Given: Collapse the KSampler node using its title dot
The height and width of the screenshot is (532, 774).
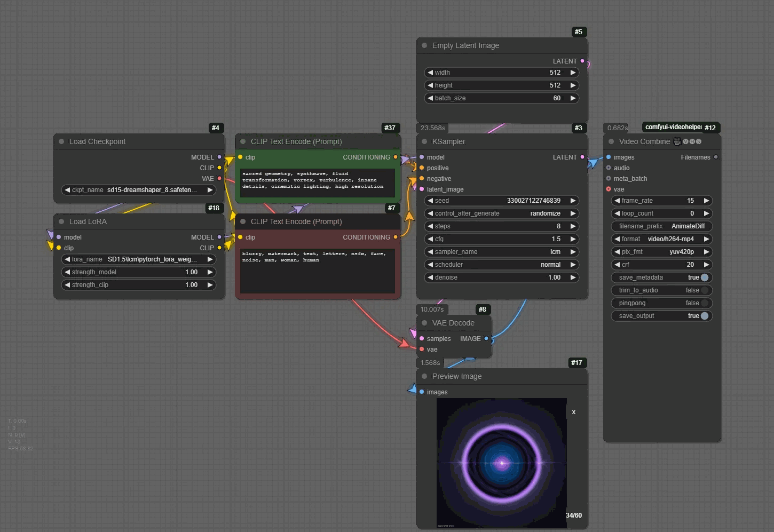Looking at the screenshot, I should point(424,141).
